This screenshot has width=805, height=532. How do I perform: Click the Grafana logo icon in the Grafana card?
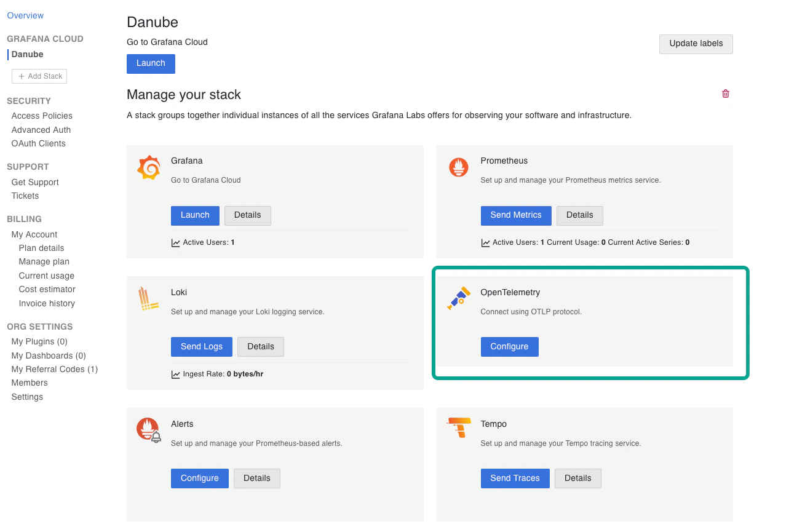pyautogui.click(x=149, y=167)
